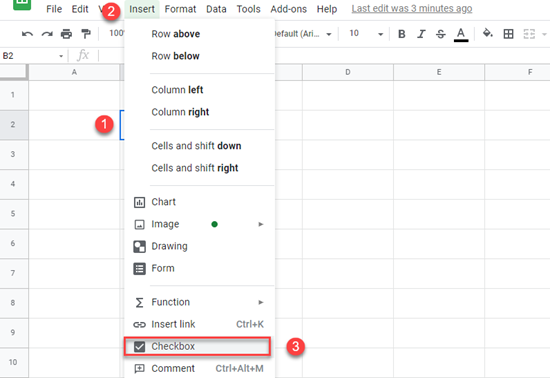
Task: Select row 5 header
Action: [14, 214]
